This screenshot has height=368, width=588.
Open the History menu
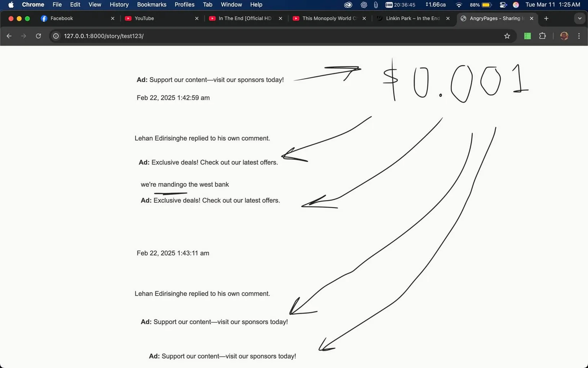pos(119,5)
